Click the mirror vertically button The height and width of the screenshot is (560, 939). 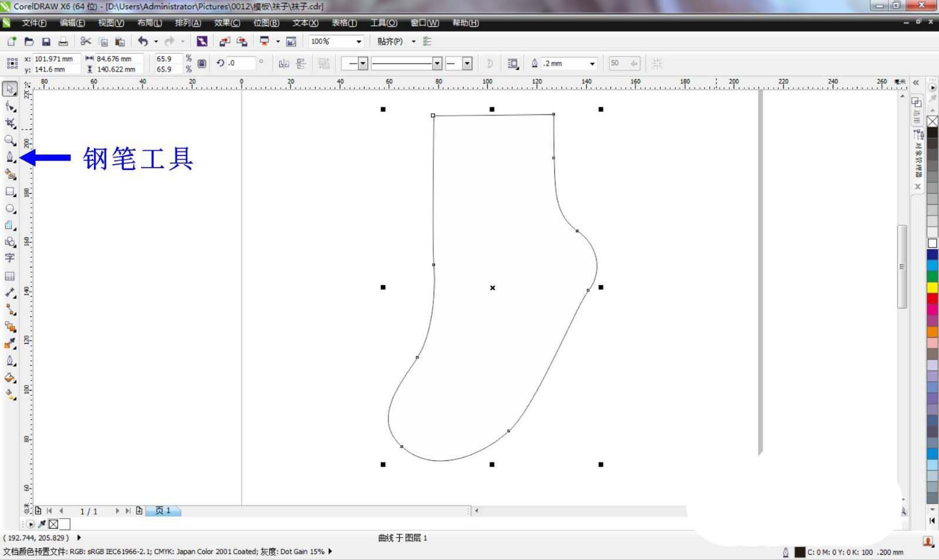point(302,63)
